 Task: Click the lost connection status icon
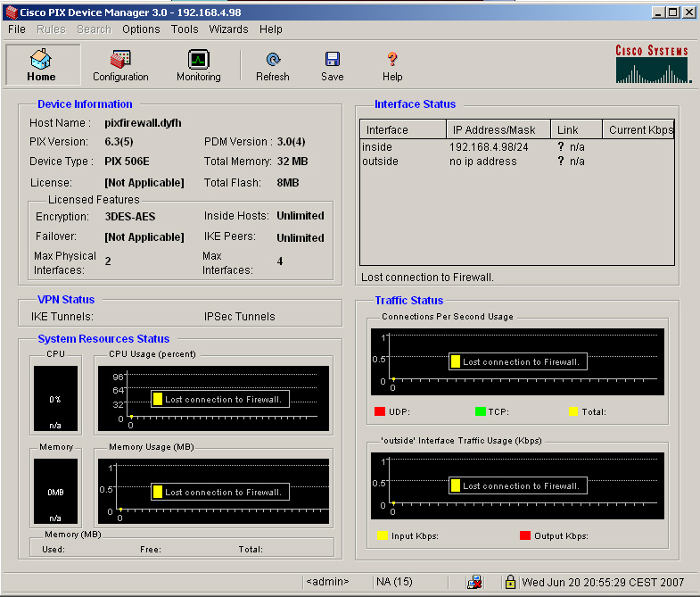coord(474,582)
